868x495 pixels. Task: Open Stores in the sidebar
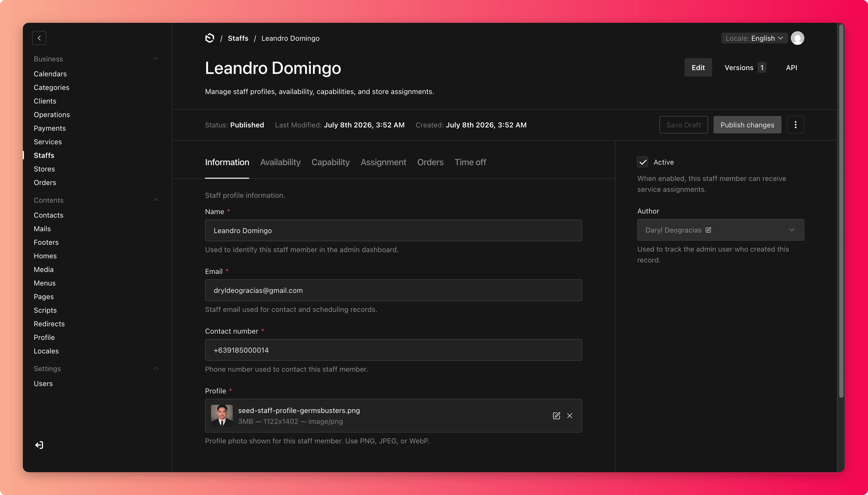(x=44, y=169)
